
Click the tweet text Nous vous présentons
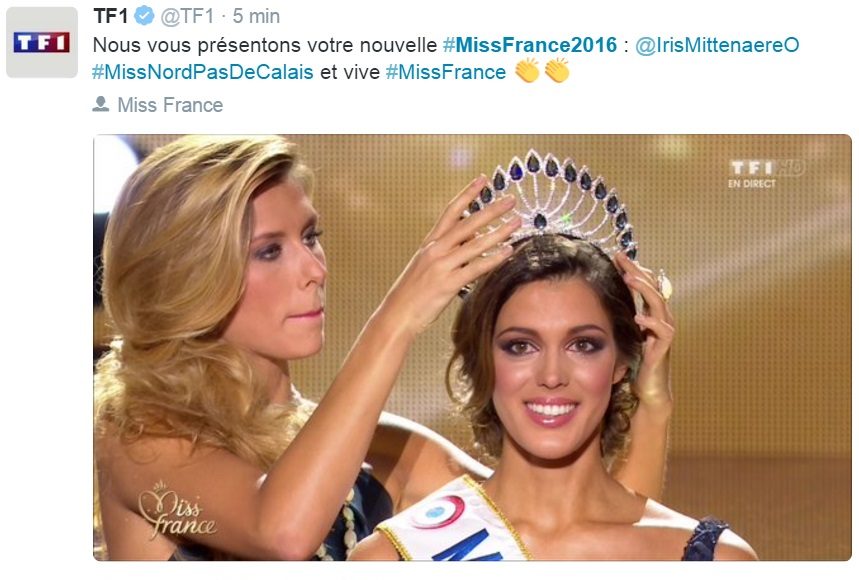click(198, 44)
